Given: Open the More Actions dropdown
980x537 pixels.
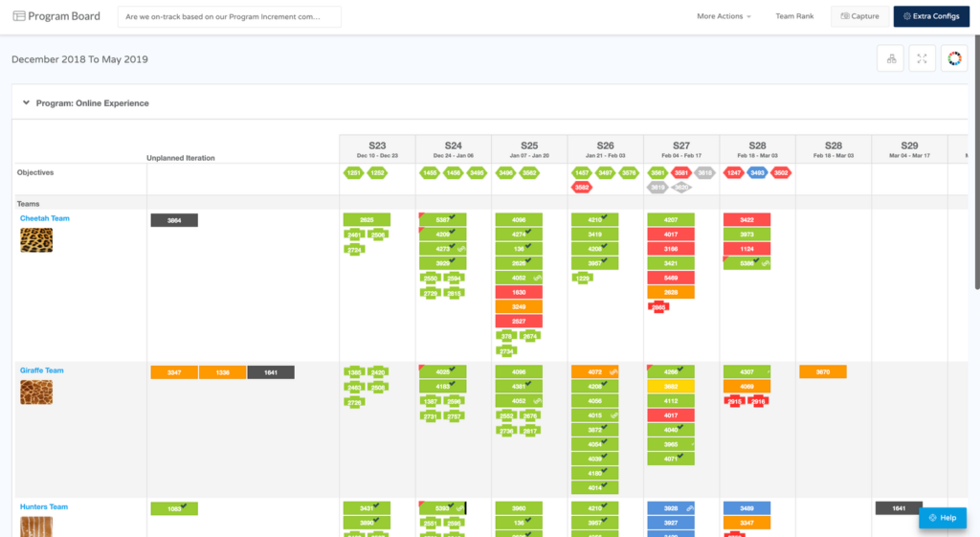Looking at the screenshot, I should [724, 16].
